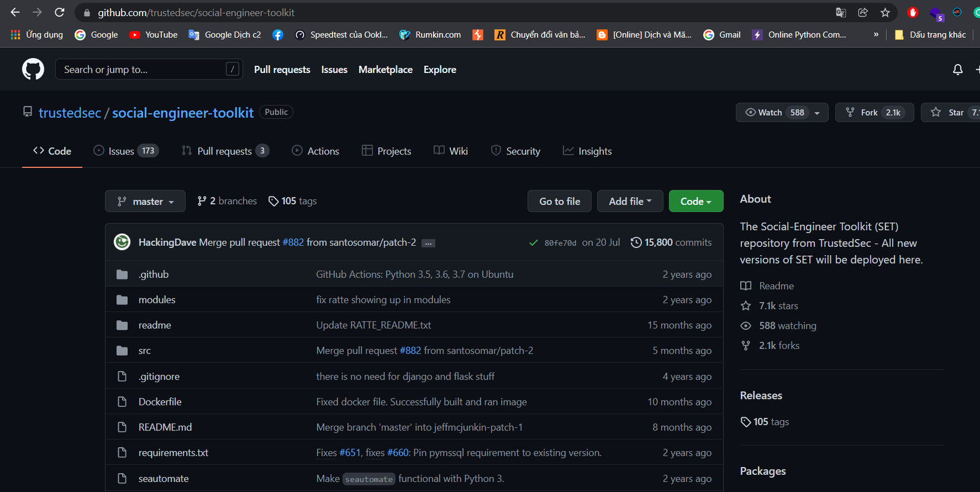The width and height of the screenshot is (980, 492).
Task: Bookmark this page with the star icon
Action: click(x=885, y=12)
